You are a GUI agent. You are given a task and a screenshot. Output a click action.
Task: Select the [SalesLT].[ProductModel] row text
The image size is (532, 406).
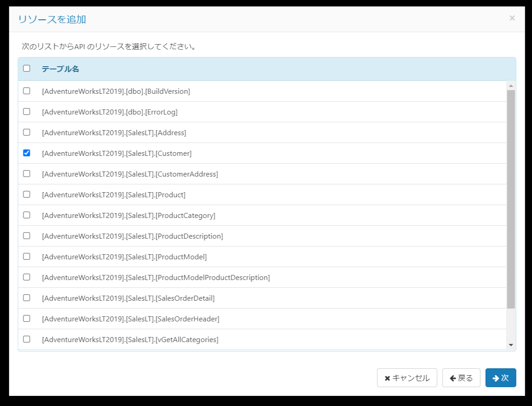pyautogui.click(x=124, y=257)
